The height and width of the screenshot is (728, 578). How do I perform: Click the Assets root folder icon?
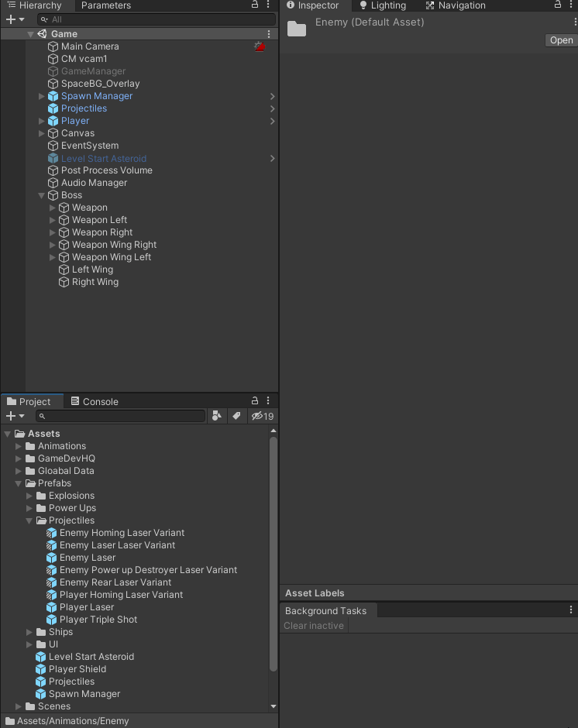click(19, 434)
